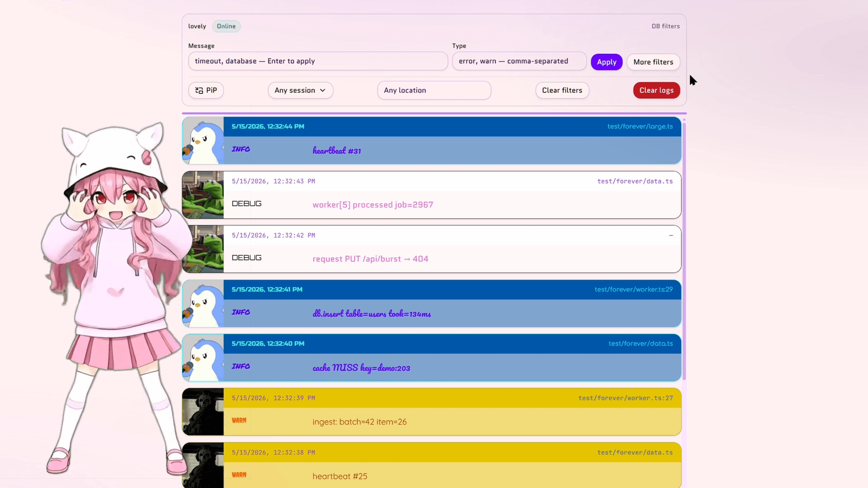The image size is (868, 488).
Task: Click INFO label on db.insert entry
Action: pyautogui.click(x=241, y=312)
